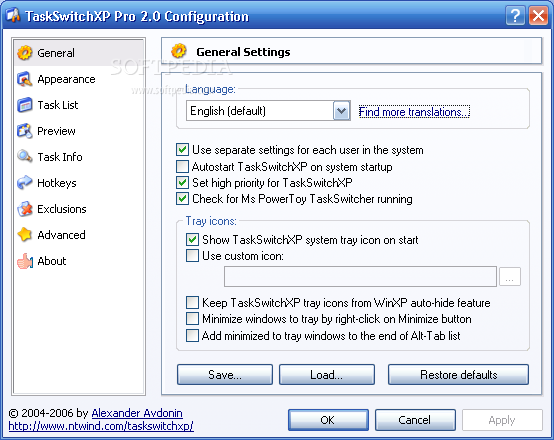Go to the Preview settings page

coord(56,131)
